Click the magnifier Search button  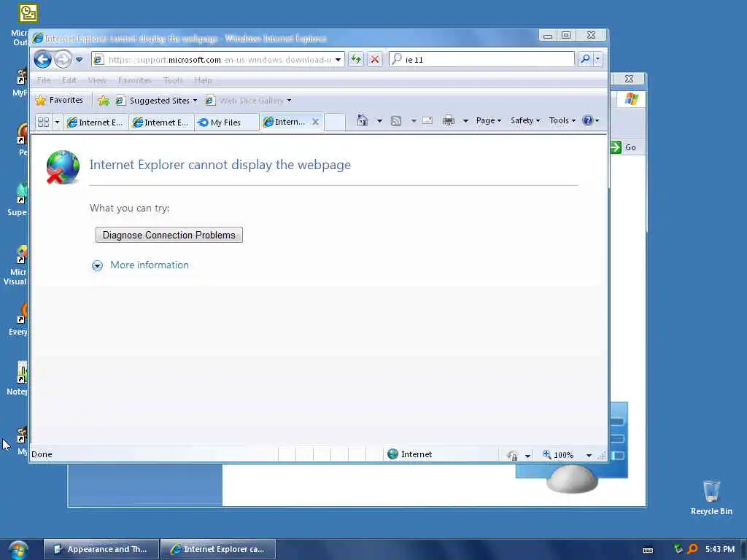coord(585,59)
